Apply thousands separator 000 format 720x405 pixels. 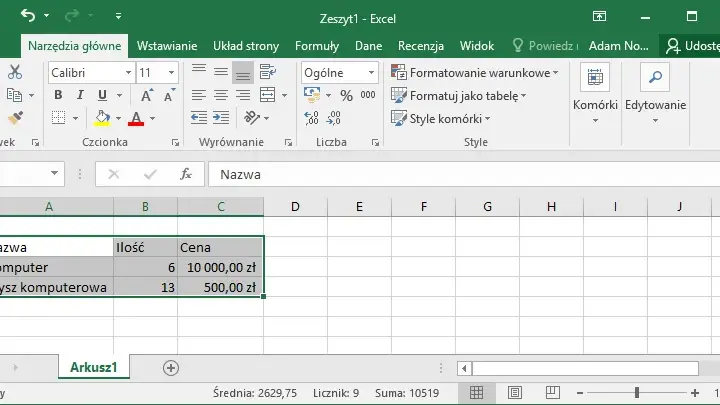[x=368, y=95]
